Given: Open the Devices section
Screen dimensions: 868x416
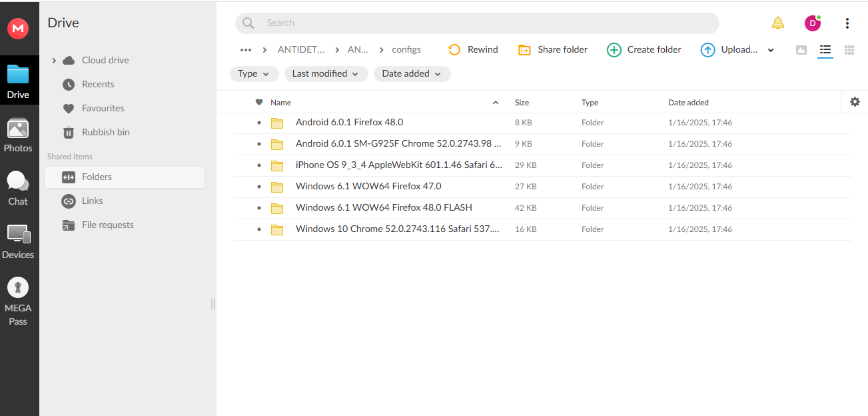Looking at the screenshot, I should (x=18, y=242).
